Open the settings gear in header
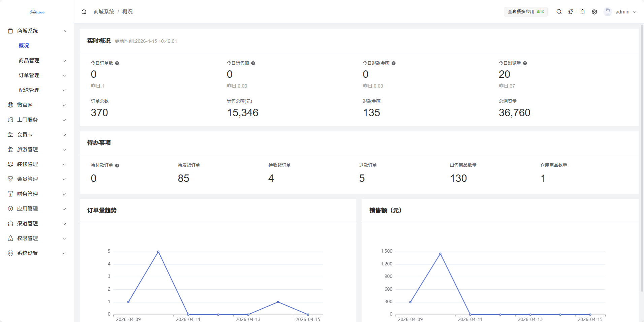644x322 pixels. (594, 12)
